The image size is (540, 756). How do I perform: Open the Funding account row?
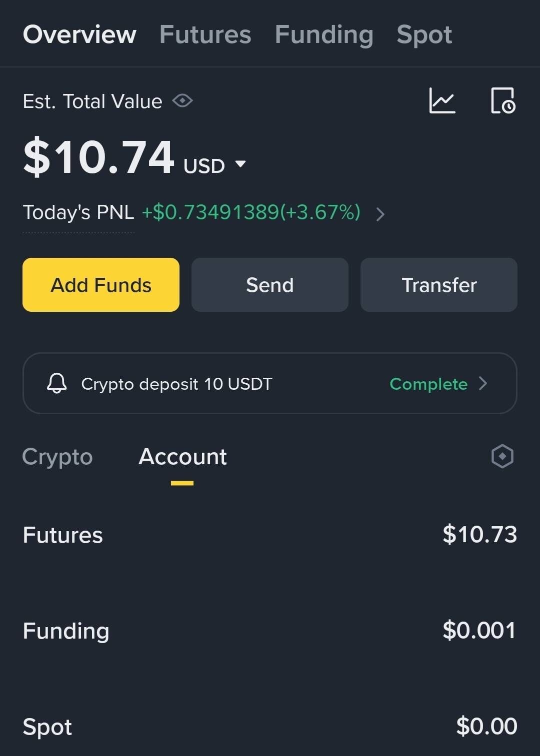coord(269,631)
